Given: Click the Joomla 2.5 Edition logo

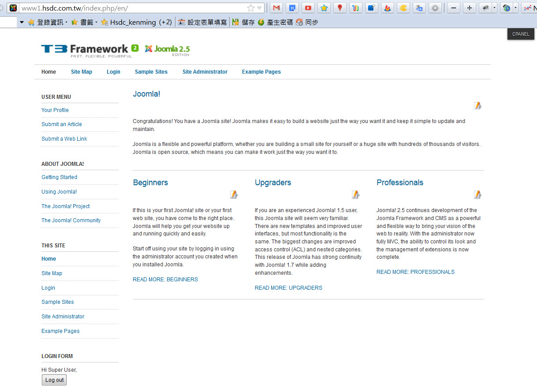Looking at the screenshot, I should [x=168, y=50].
